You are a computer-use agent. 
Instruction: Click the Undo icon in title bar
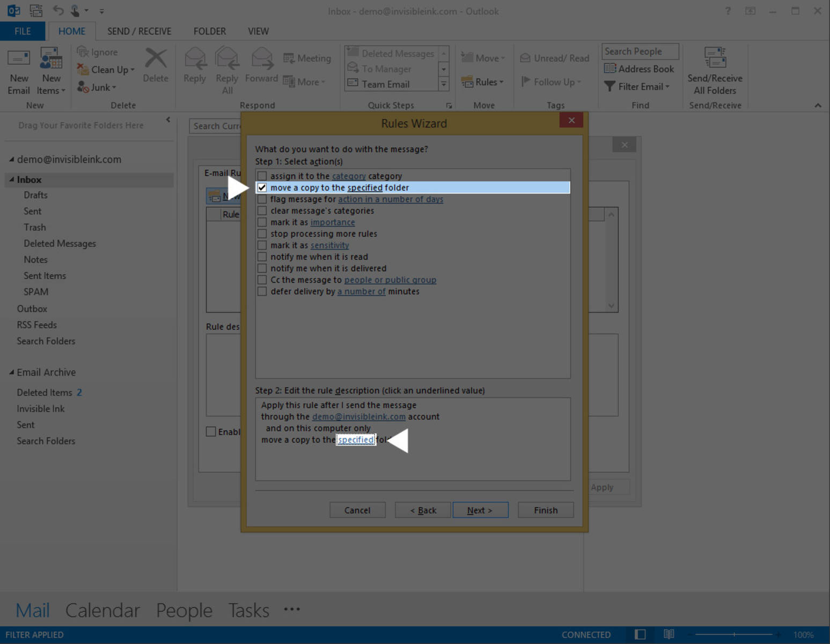58,10
